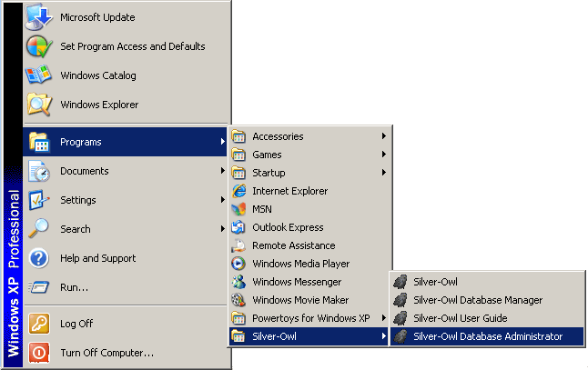Image resolution: width=588 pixels, height=370 pixels.
Task: Select Windows Movie Maker entry
Action: pos(309,300)
